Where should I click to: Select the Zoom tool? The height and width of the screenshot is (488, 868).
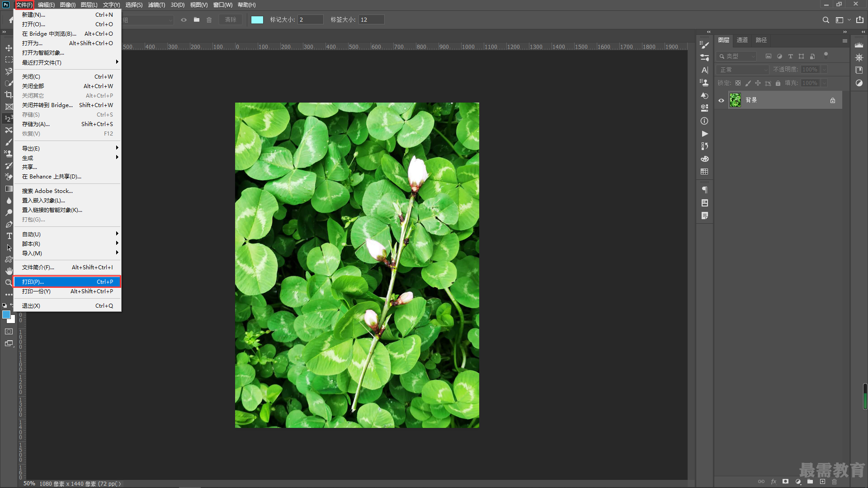tap(9, 283)
